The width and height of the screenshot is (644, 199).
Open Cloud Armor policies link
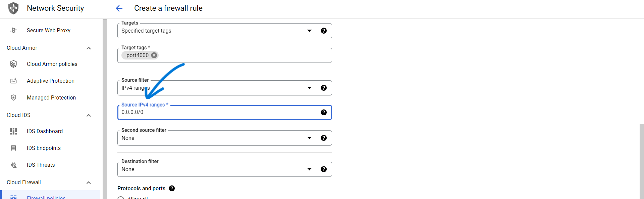[x=52, y=64]
